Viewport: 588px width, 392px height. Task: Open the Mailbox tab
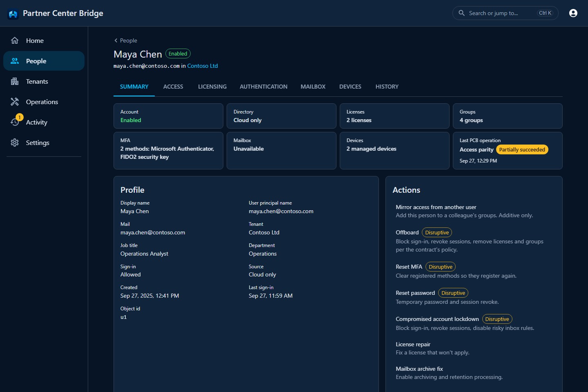point(313,87)
